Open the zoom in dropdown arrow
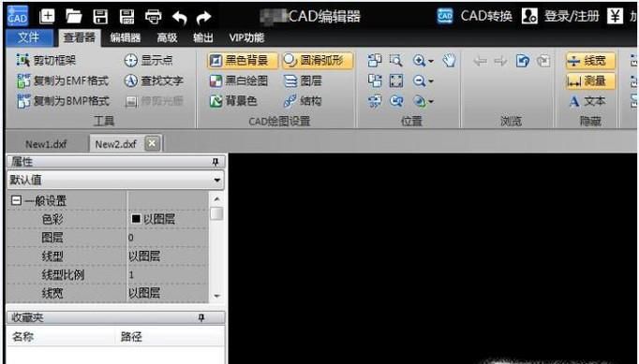The height and width of the screenshot is (364, 639). pos(431,62)
